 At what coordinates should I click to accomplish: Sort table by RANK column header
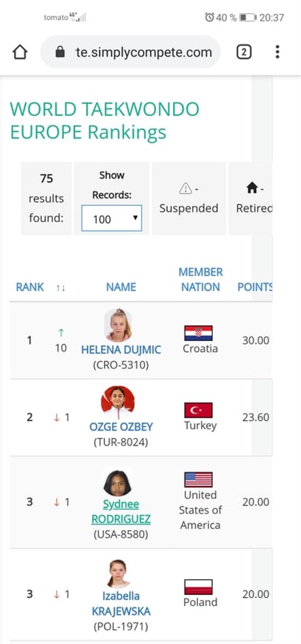(x=30, y=287)
